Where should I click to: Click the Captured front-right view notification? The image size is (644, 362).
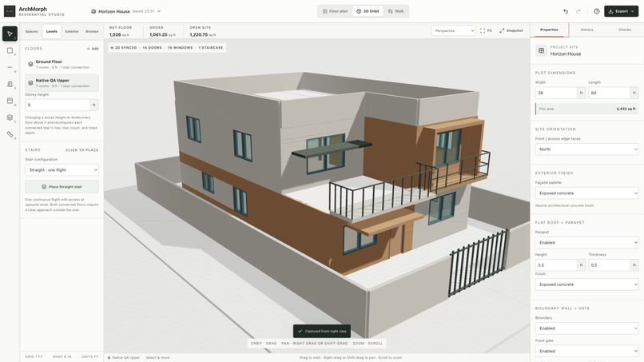click(x=321, y=331)
